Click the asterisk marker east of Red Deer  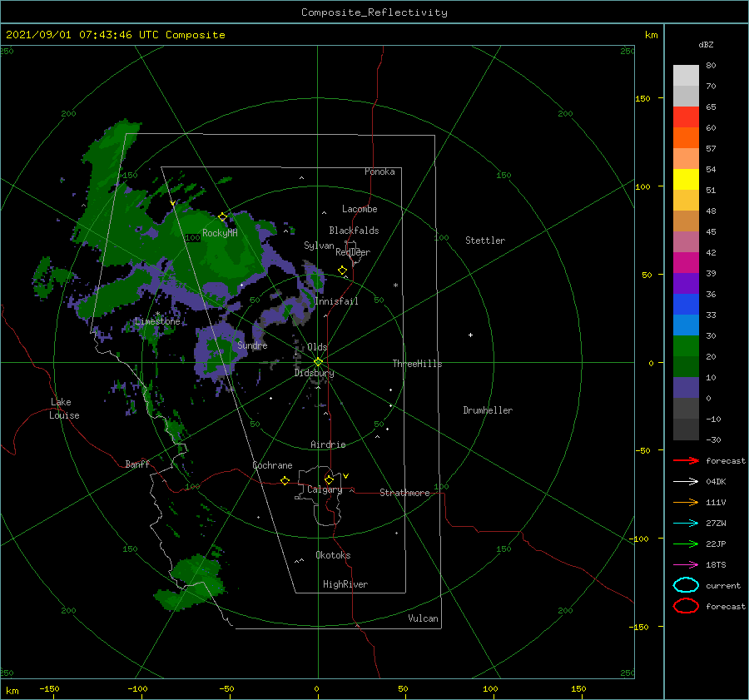(395, 285)
